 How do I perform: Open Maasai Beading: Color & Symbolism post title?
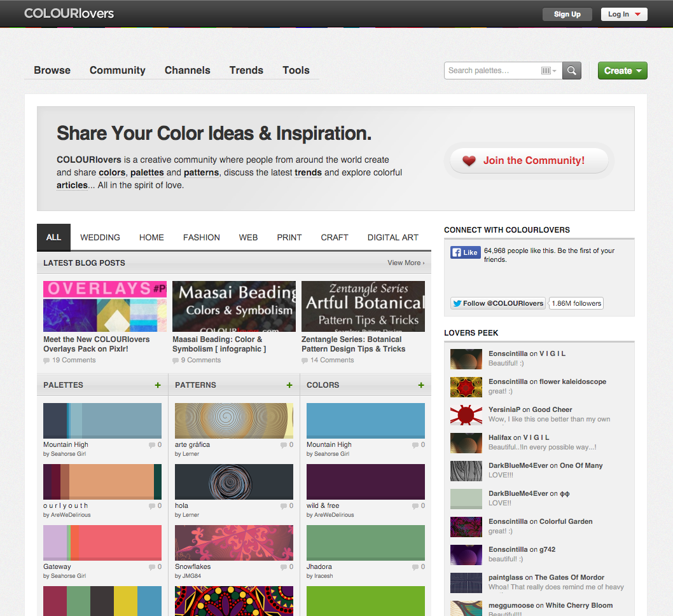(219, 344)
